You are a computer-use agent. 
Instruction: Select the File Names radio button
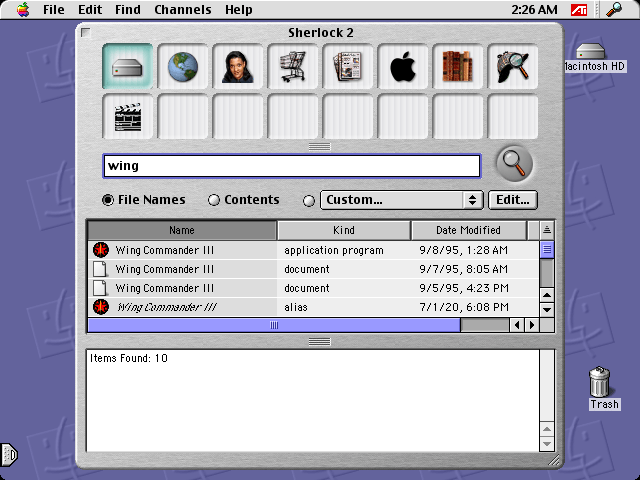[x=108, y=200]
